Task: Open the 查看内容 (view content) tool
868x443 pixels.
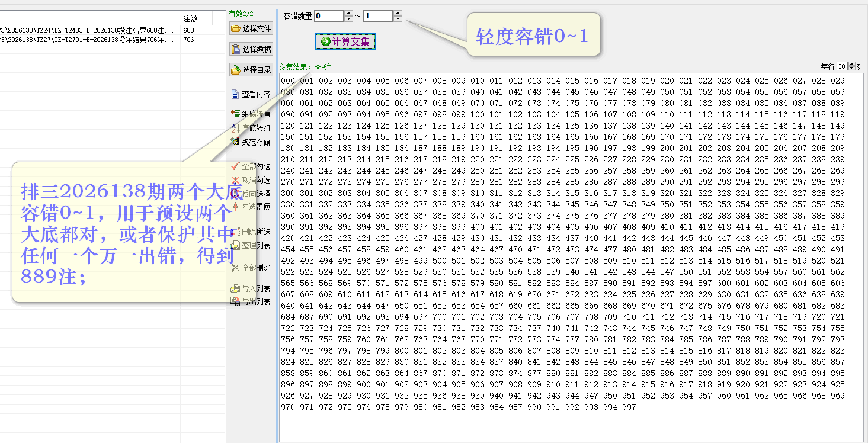Action: (251, 94)
